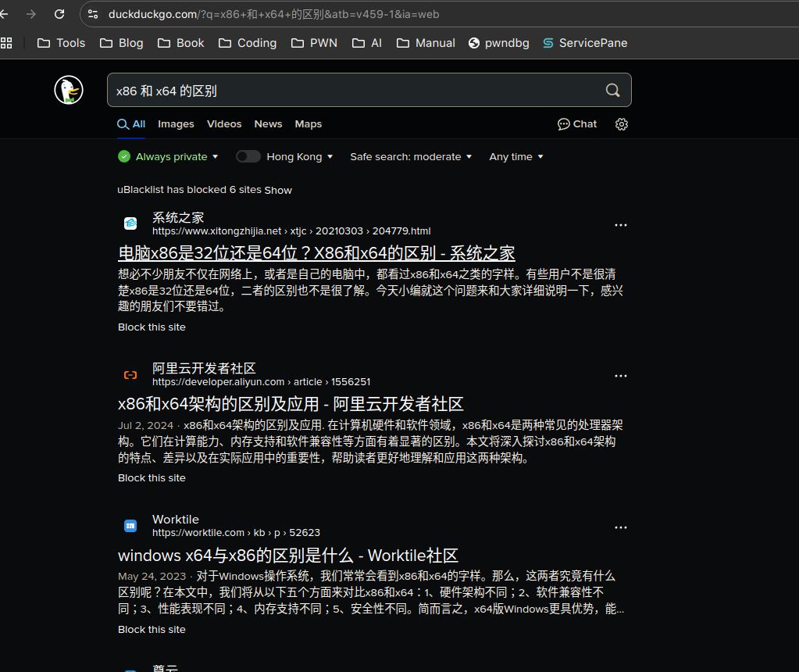799x672 pixels.
Task: Click the browser back arrow
Action: click(4, 14)
